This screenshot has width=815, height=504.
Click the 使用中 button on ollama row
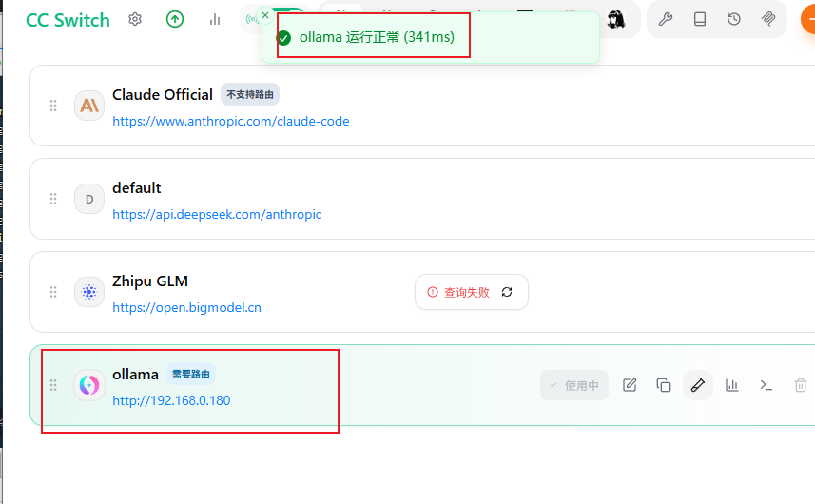(574, 385)
